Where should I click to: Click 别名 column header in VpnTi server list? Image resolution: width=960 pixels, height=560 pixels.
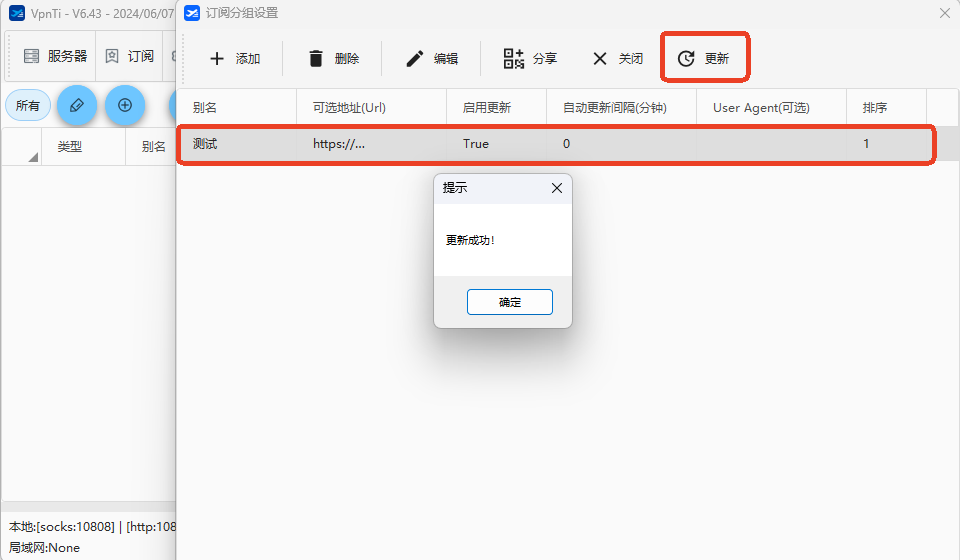(153, 147)
